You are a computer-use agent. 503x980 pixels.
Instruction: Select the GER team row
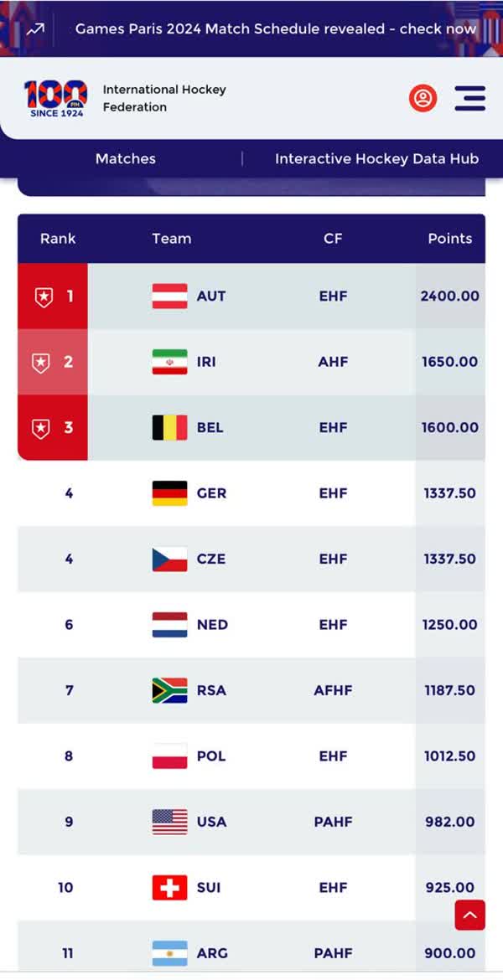pyautogui.click(x=251, y=493)
